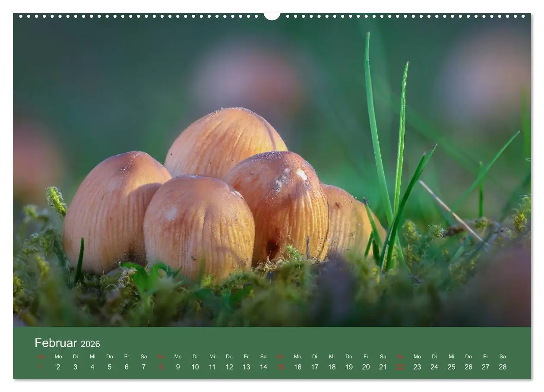The width and height of the screenshot is (544, 392).
Task: Click the 'Do' weekday label for date 5
Action: [x=110, y=357]
